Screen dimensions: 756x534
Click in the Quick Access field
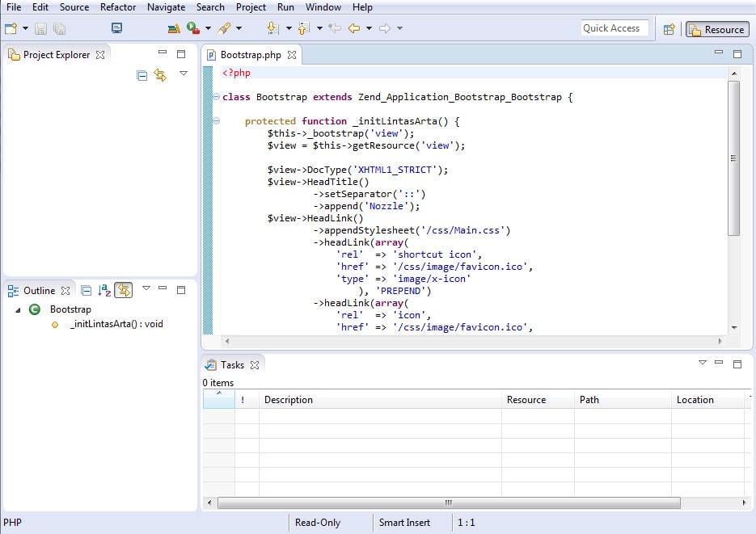tap(615, 28)
